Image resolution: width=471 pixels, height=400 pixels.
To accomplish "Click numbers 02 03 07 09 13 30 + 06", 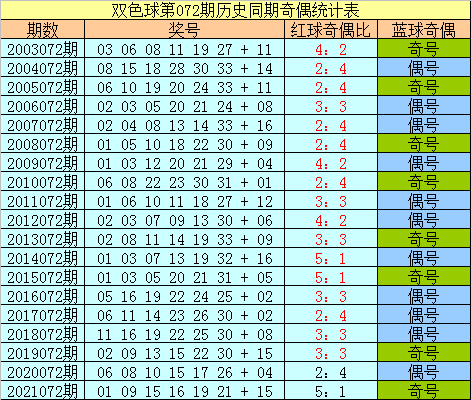I will click(x=184, y=221).
